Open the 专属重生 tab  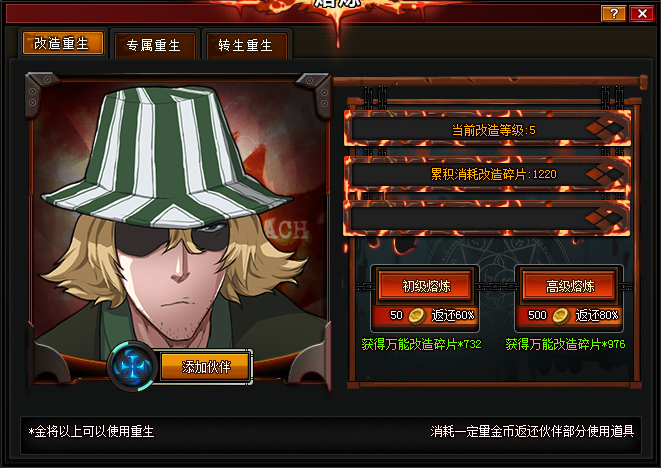154,45
